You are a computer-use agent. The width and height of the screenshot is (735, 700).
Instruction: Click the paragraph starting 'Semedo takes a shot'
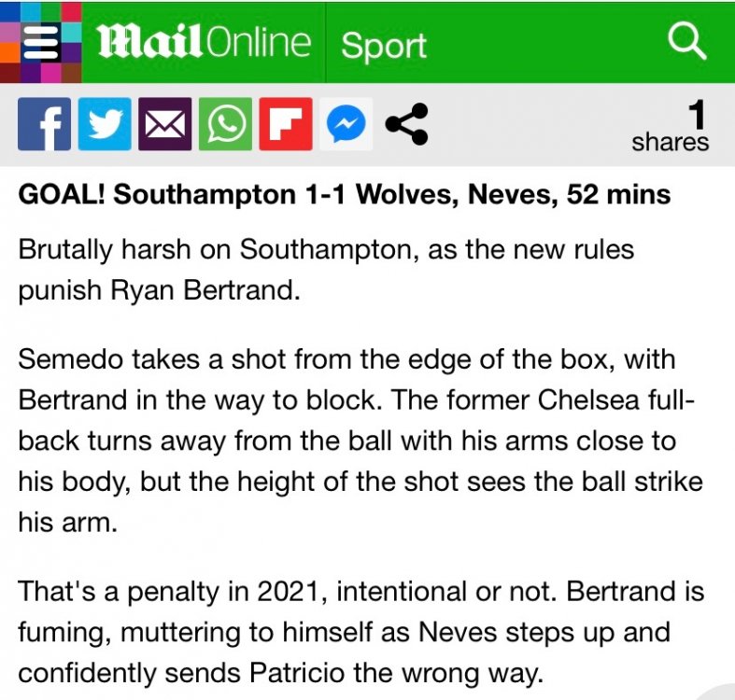coord(360,439)
